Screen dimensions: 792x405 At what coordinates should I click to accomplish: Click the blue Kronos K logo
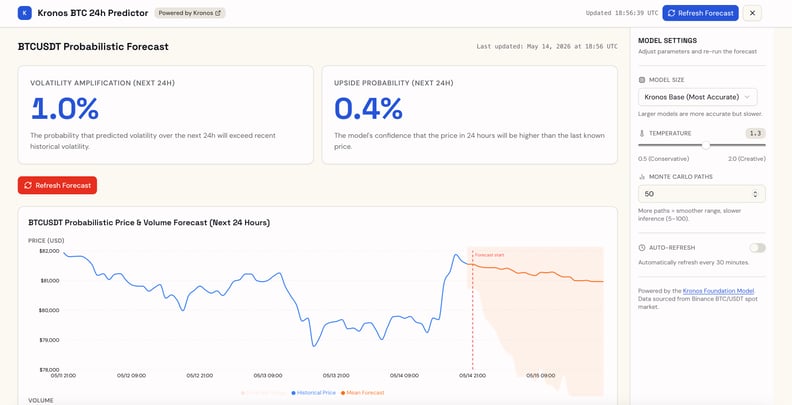[24, 13]
